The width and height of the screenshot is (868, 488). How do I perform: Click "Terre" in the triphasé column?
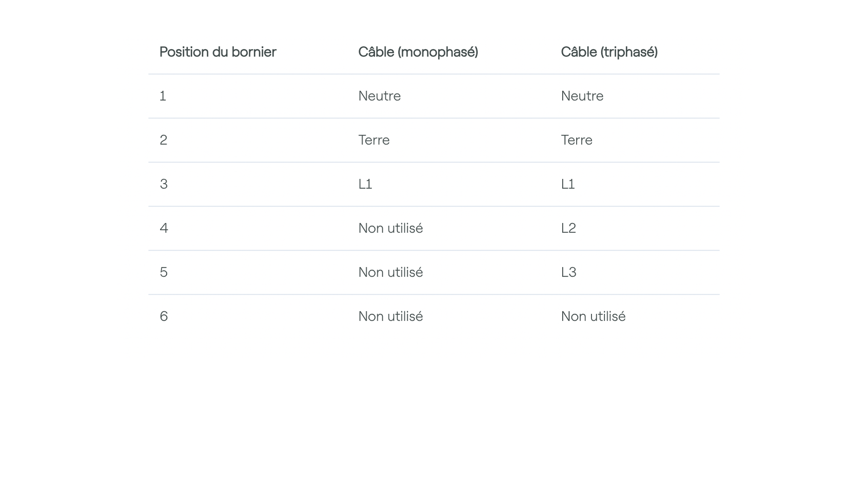[576, 140]
